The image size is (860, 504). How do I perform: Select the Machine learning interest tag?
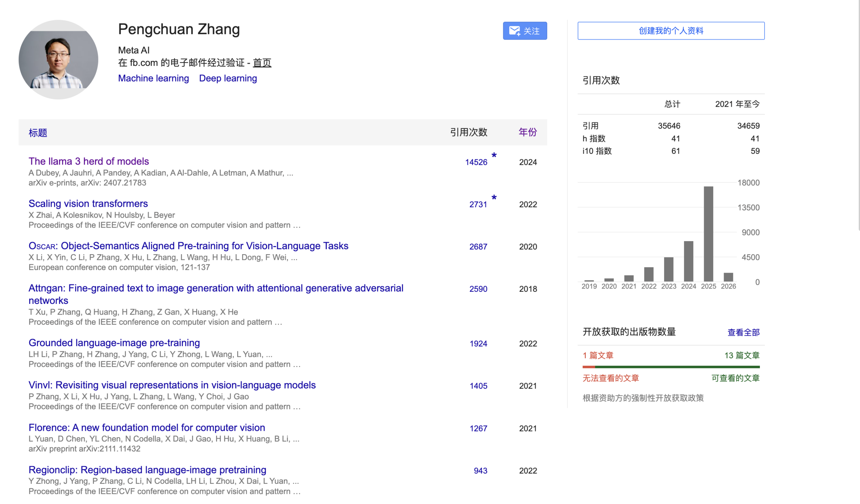(x=153, y=79)
